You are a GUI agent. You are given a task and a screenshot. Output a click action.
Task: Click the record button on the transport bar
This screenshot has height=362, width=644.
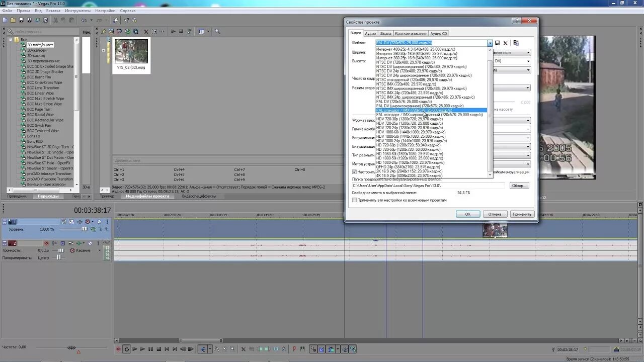118,349
